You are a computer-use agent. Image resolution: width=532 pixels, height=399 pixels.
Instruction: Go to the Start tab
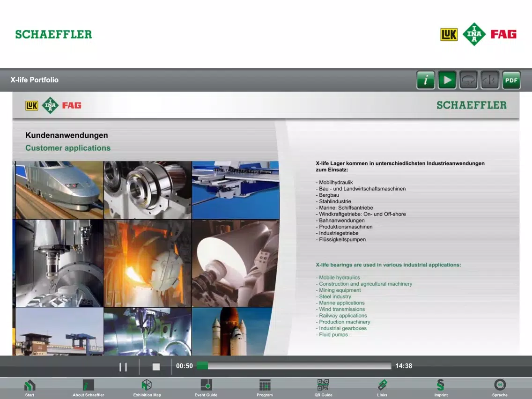point(30,388)
